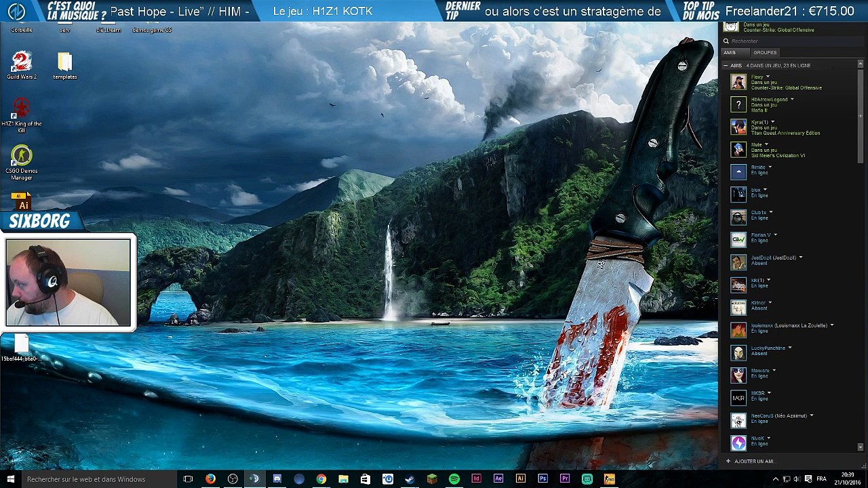Open Steam from the taskbar
The image size is (868, 488).
pos(410,479)
